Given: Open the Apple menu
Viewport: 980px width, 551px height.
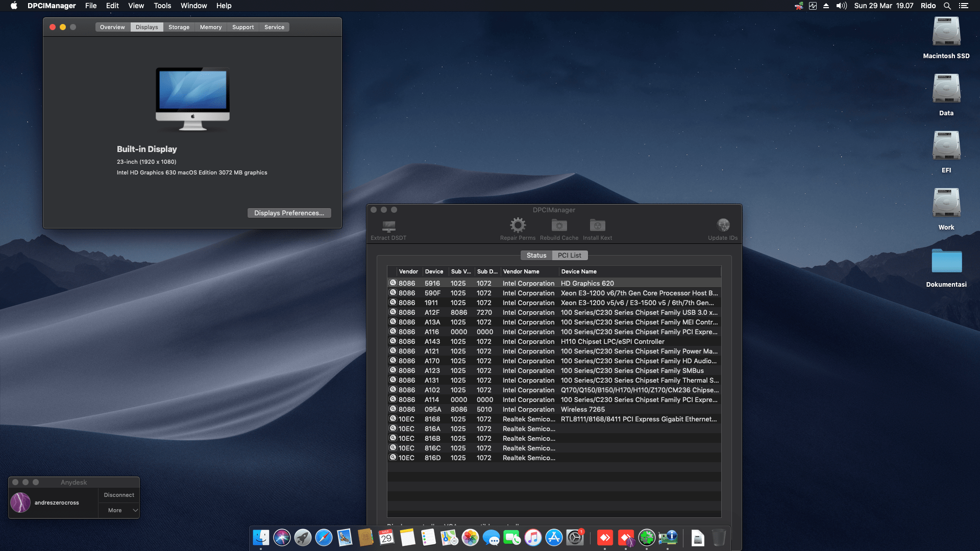Looking at the screenshot, I should point(14,6).
